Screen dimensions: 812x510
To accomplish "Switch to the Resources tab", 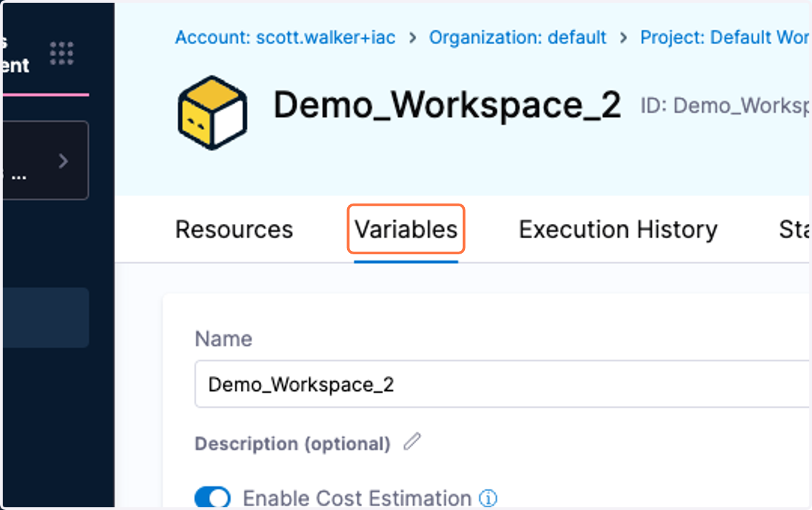I will point(234,230).
